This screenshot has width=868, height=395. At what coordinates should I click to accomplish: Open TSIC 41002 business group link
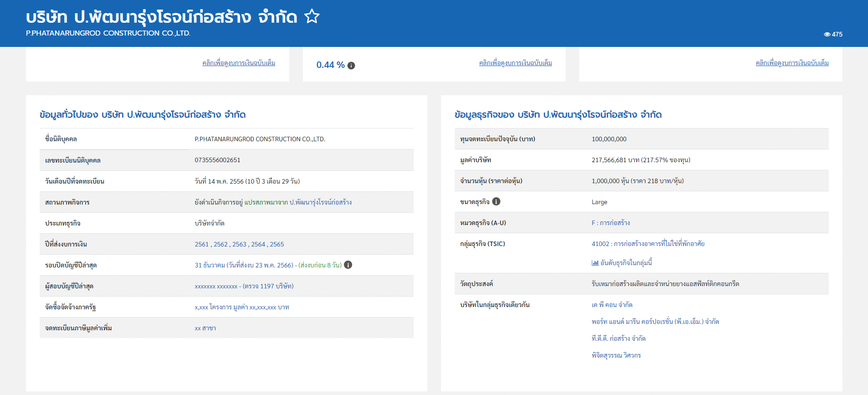pyautogui.click(x=648, y=244)
